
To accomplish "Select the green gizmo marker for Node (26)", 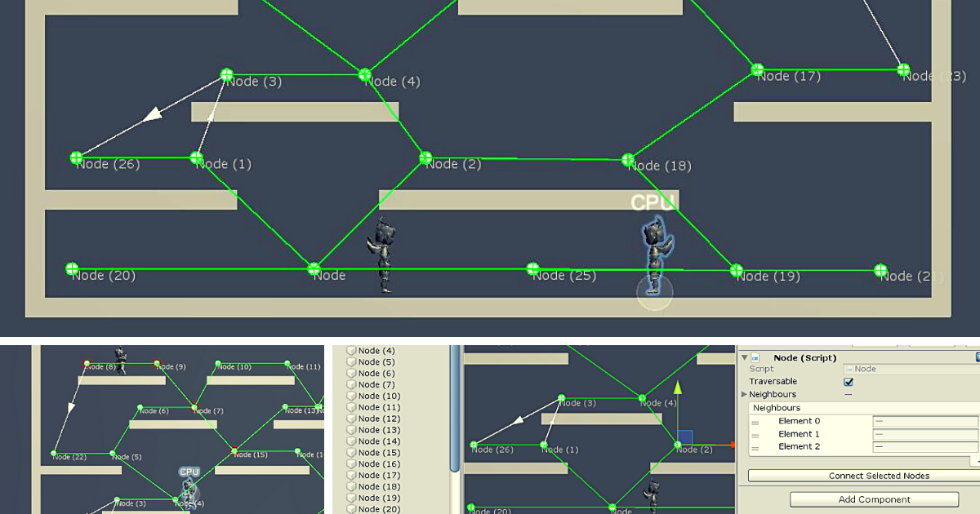I will pos(74,157).
